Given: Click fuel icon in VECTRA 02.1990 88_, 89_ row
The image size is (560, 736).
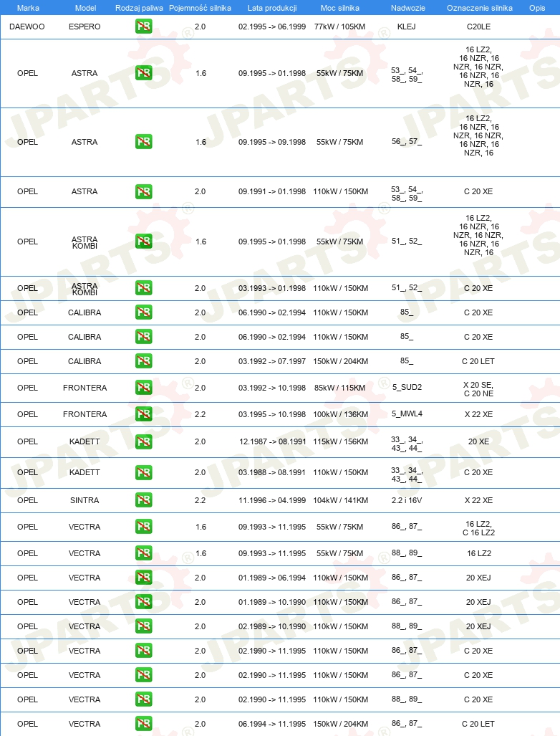Looking at the screenshot, I should (x=143, y=699).
